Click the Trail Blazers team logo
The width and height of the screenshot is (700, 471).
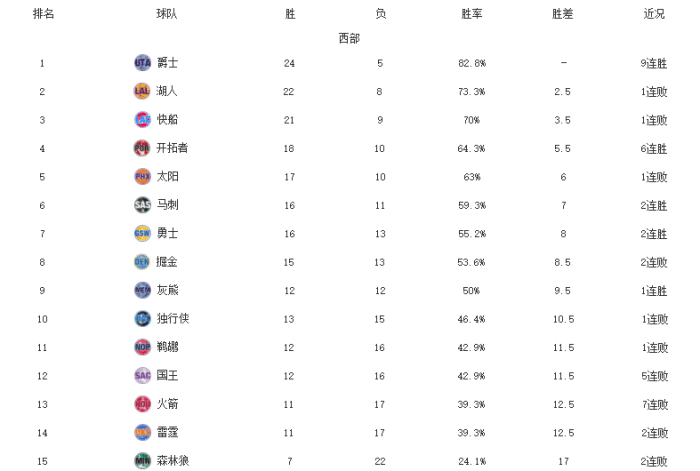click(x=142, y=148)
